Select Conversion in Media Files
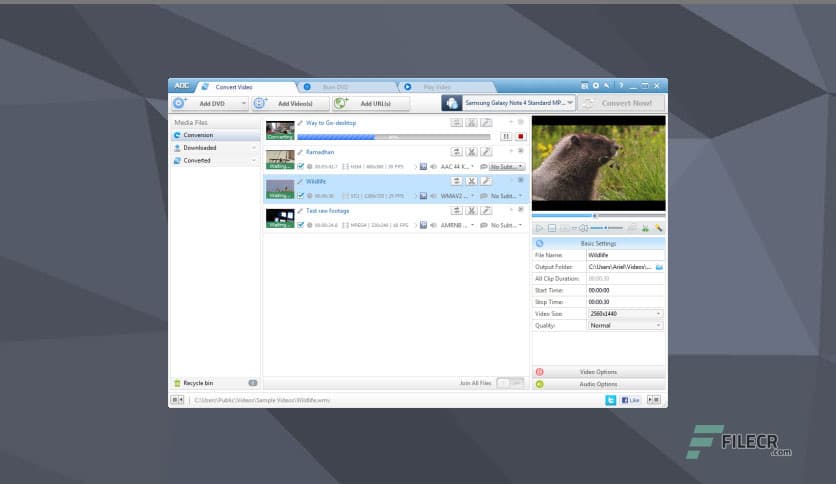The width and height of the screenshot is (836, 484). 215,135
